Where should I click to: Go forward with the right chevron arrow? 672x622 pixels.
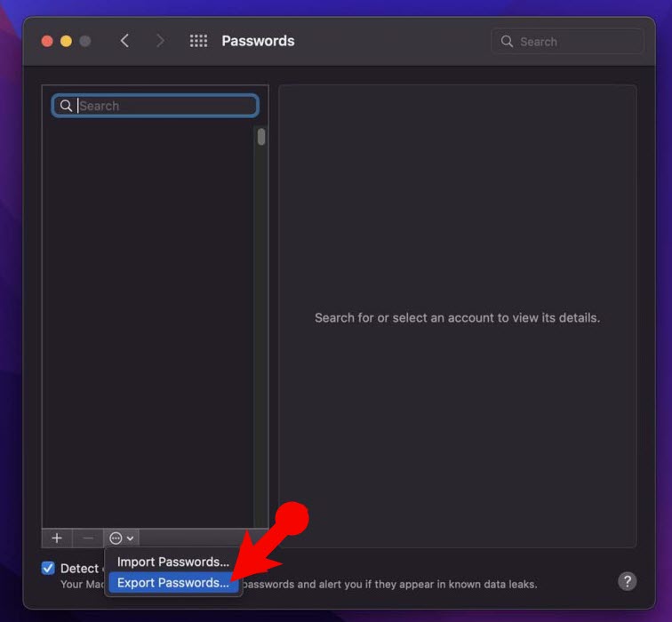pyautogui.click(x=160, y=41)
